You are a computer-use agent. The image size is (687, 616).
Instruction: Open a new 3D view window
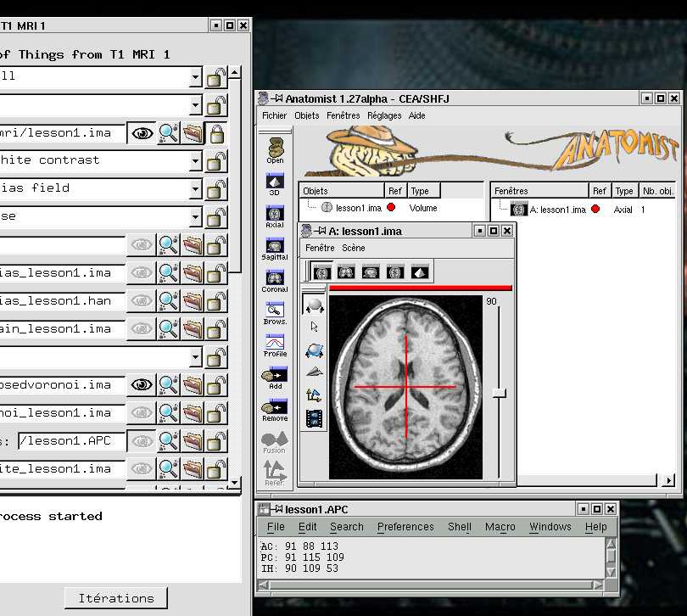point(275,182)
